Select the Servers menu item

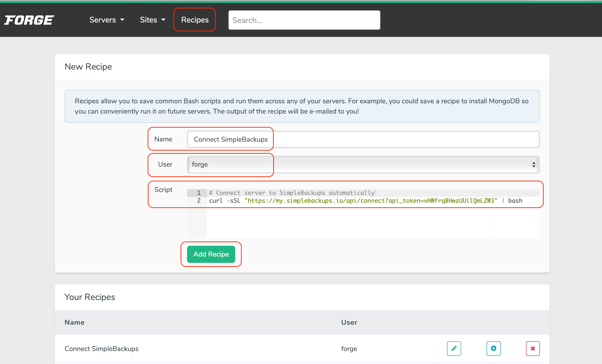pos(102,20)
